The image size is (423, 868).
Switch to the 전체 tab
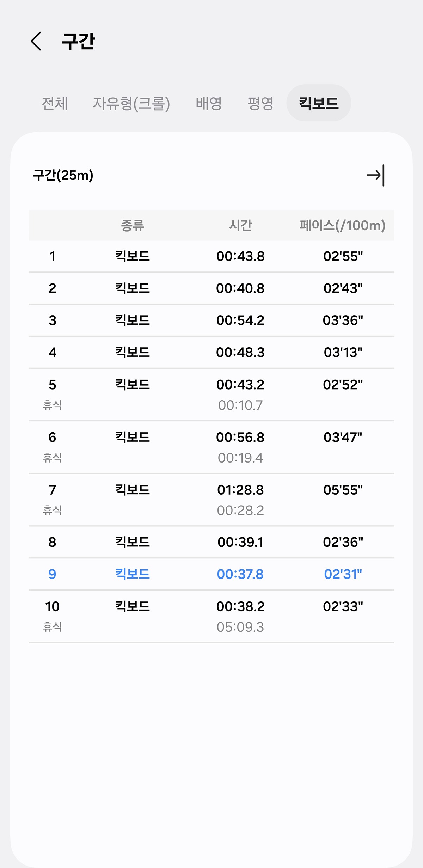click(x=55, y=103)
